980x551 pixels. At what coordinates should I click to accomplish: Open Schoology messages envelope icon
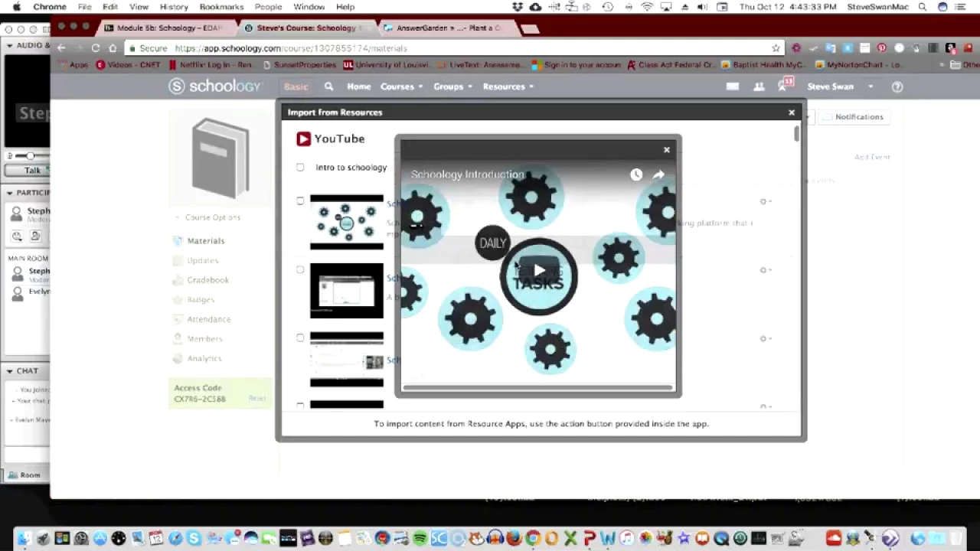click(x=733, y=86)
